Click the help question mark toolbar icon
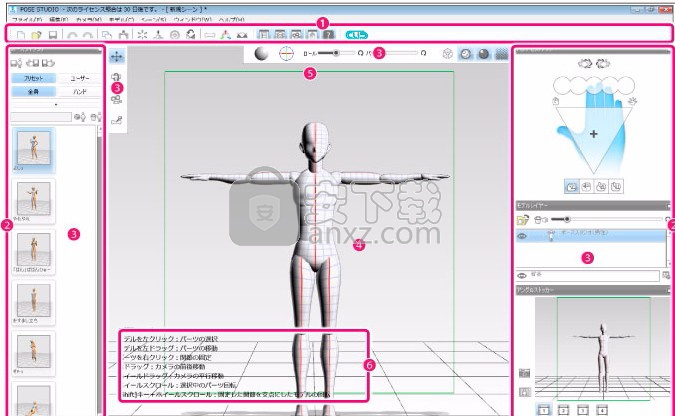The width and height of the screenshot is (675, 416). tap(326, 35)
